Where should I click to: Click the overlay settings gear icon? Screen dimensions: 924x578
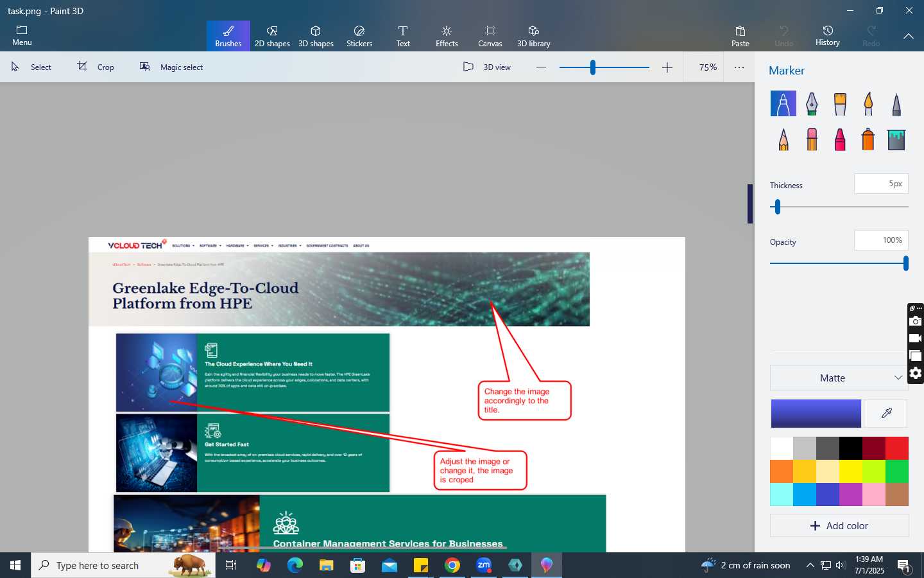click(x=916, y=373)
